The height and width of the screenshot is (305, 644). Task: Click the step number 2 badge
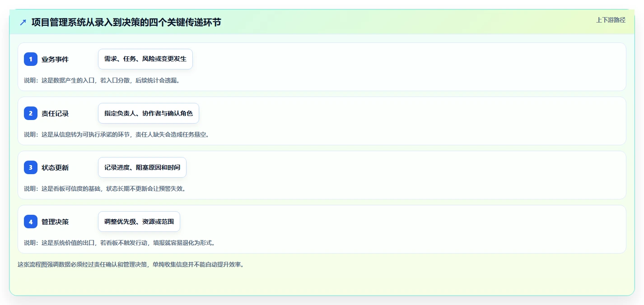tap(31, 113)
